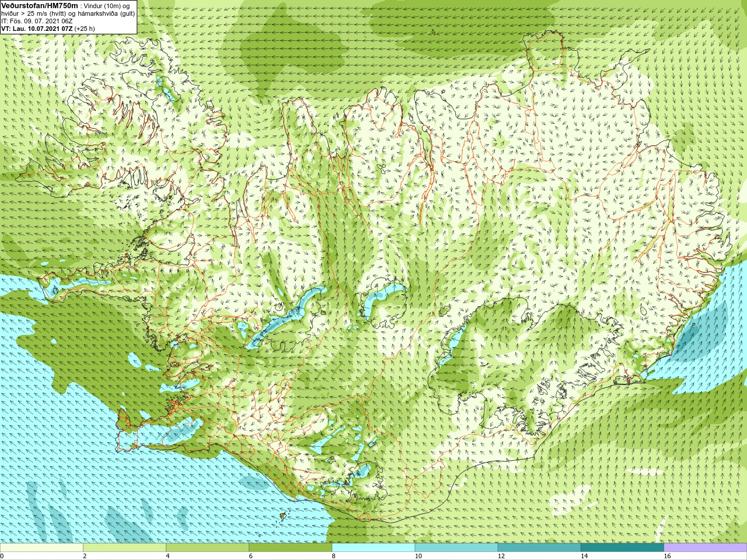Click the scale label "2"
Viewport: 747px width, 560px height.
(85, 556)
